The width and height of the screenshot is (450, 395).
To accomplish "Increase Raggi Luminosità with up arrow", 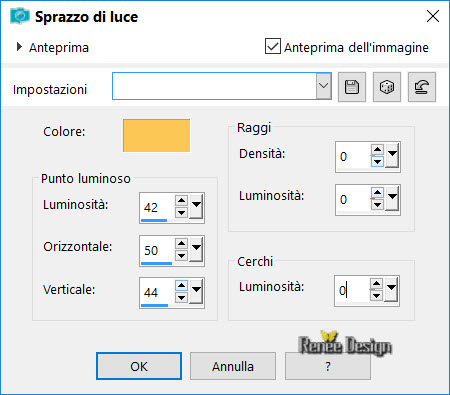I will [x=377, y=193].
